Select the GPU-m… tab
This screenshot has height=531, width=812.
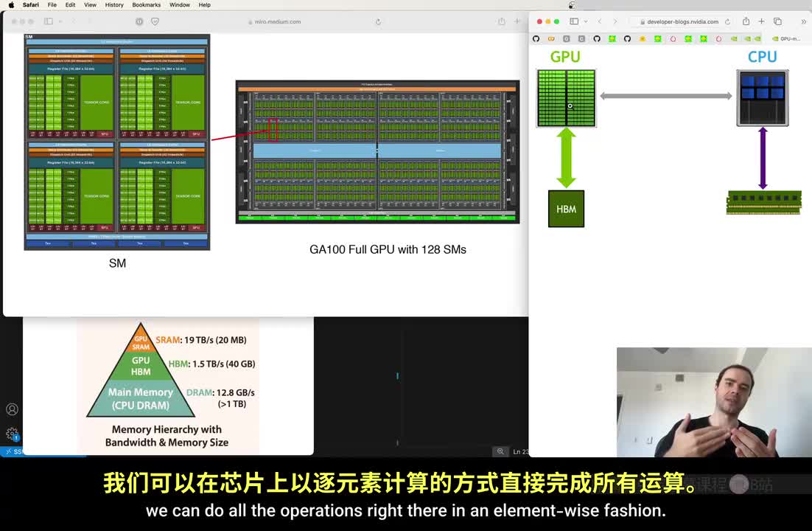(x=785, y=38)
